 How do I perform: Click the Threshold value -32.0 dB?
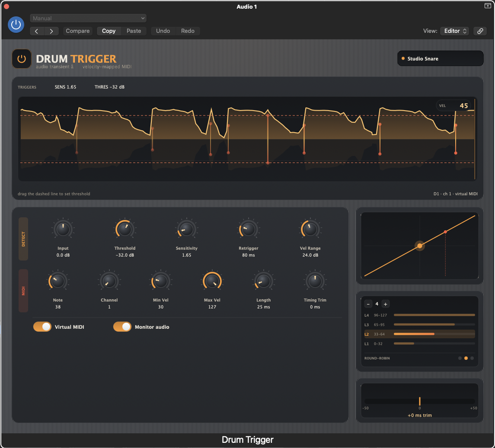point(125,255)
